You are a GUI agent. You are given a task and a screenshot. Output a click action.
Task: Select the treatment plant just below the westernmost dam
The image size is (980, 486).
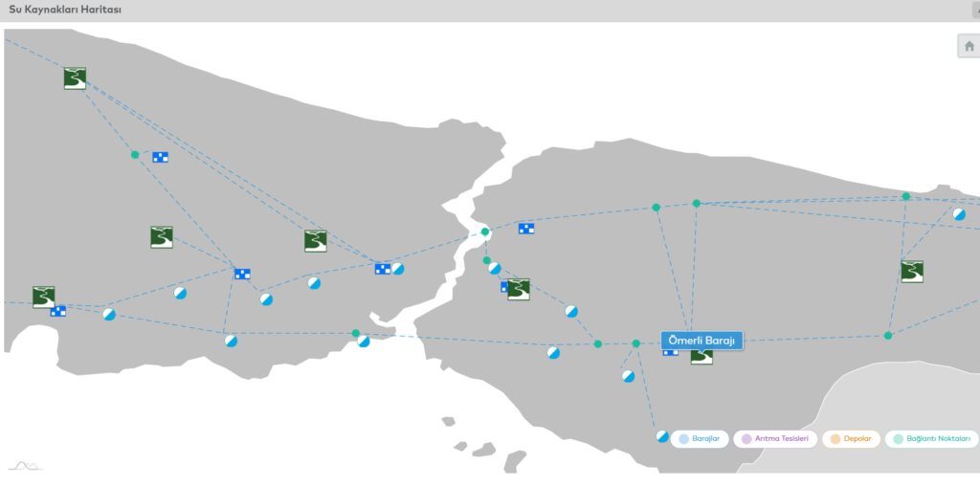tap(58, 311)
